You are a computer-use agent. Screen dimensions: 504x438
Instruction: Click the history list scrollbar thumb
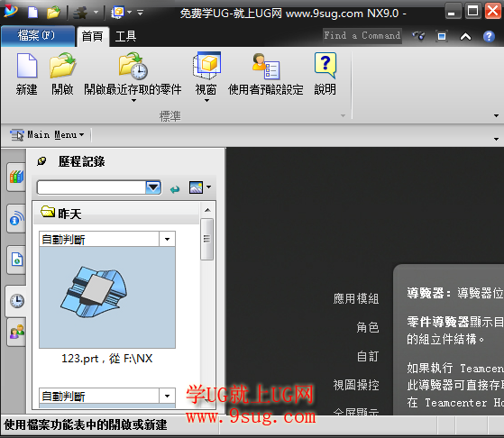207,239
